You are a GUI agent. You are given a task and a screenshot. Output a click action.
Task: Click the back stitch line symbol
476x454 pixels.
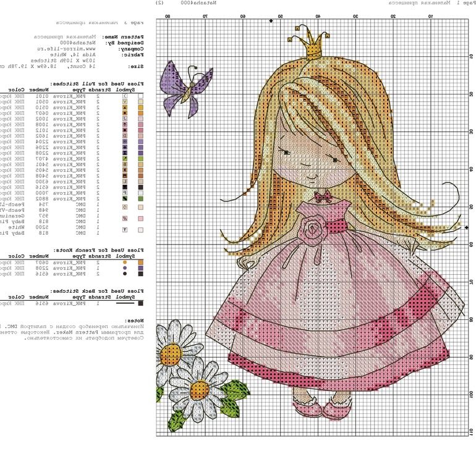coord(125,303)
